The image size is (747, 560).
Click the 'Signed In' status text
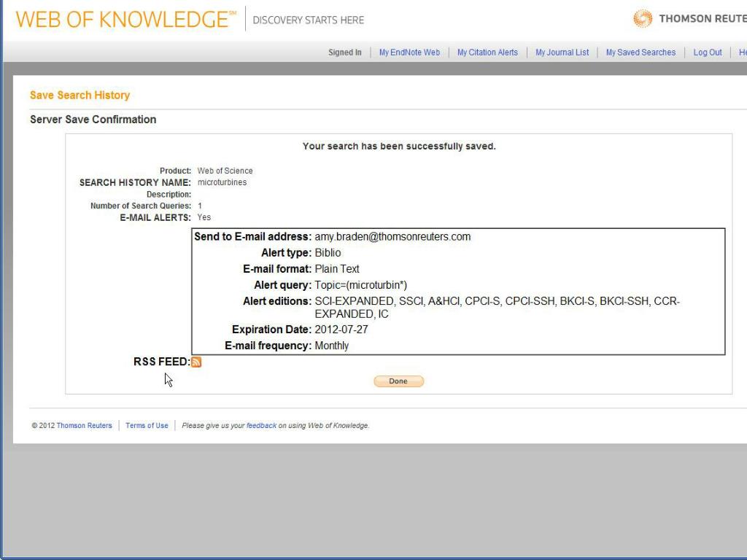point(345,52)
